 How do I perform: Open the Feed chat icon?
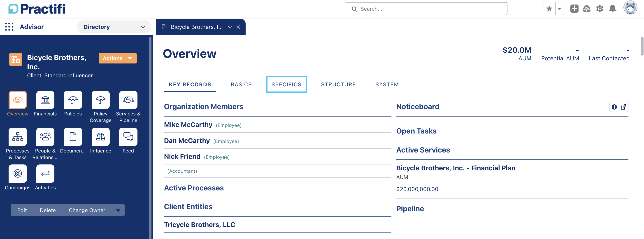pyautogui.click(x=128, y=137)
